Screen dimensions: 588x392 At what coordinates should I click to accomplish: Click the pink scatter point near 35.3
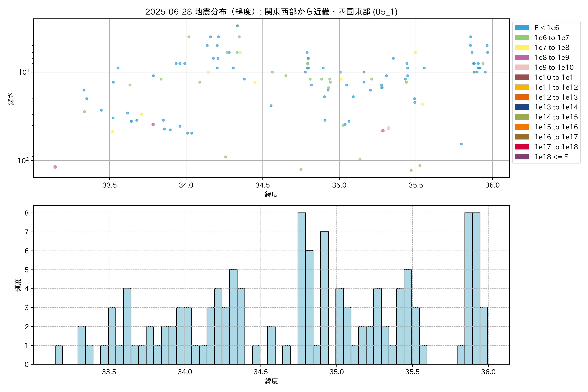click(388, 128)
